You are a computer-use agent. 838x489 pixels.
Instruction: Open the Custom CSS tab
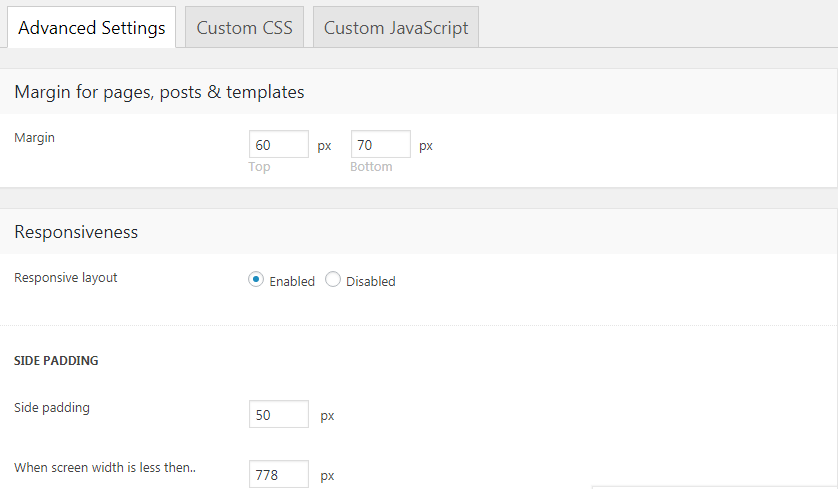pos(244,28)
